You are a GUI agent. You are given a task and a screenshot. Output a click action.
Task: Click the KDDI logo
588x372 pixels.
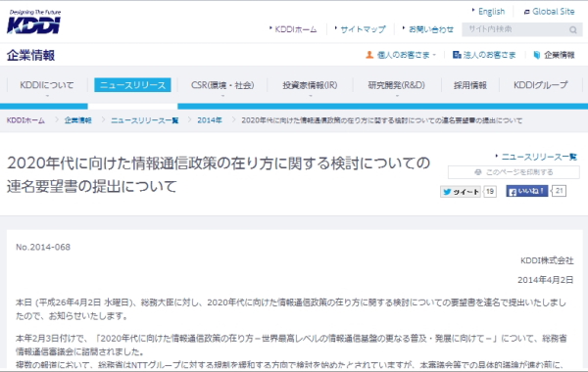point(33,22)
